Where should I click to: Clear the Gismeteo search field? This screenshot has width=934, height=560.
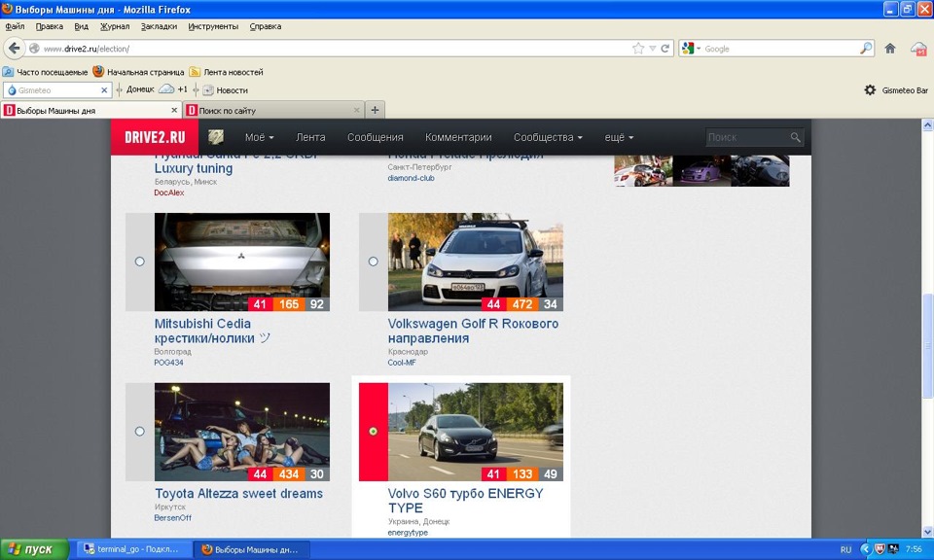pos(104,90)
